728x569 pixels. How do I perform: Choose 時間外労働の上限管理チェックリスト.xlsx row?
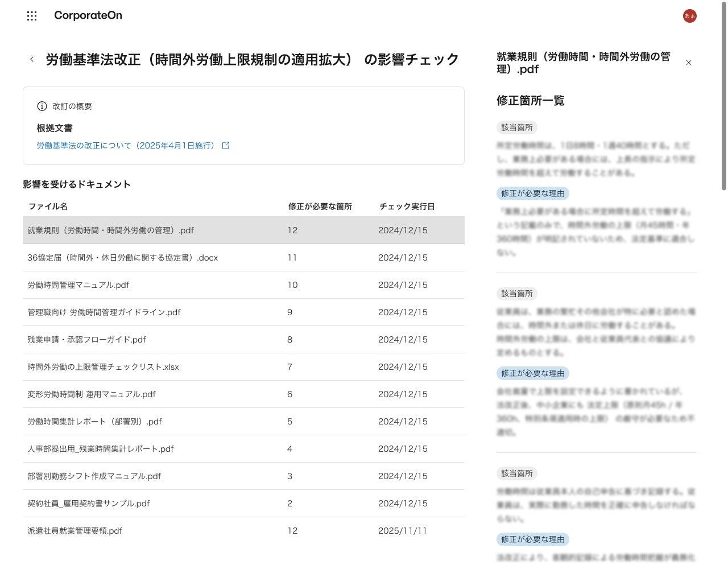[x=243, y=367]
